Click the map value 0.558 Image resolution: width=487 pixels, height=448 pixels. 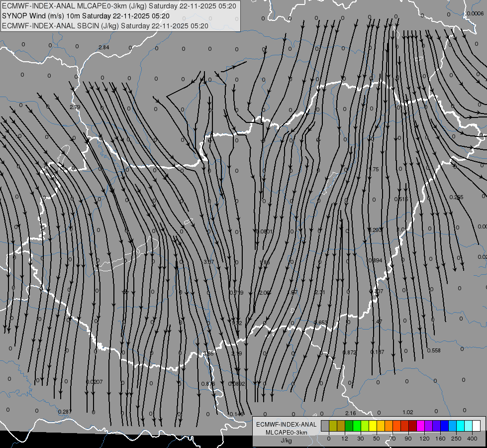(434, 350)
